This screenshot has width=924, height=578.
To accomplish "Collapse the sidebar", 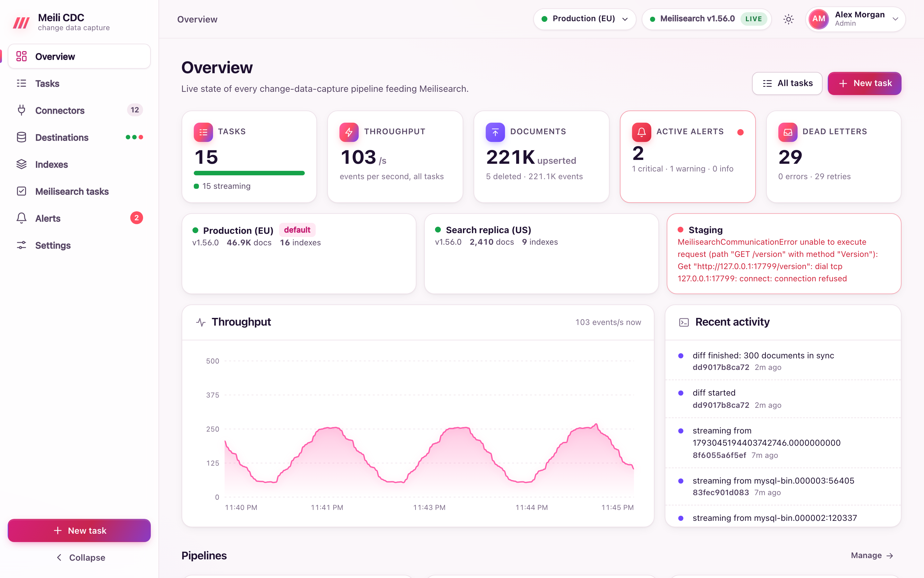I will (80, 557).
